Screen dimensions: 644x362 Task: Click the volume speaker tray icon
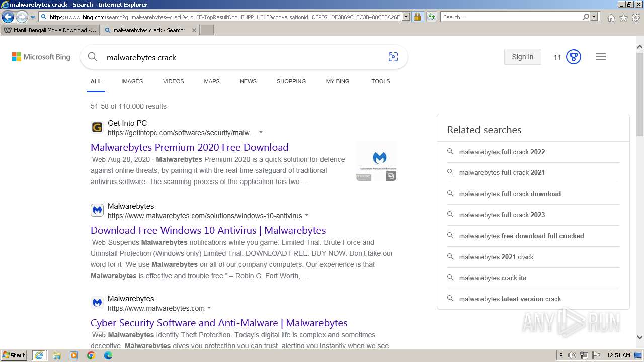tap(572, 355)
